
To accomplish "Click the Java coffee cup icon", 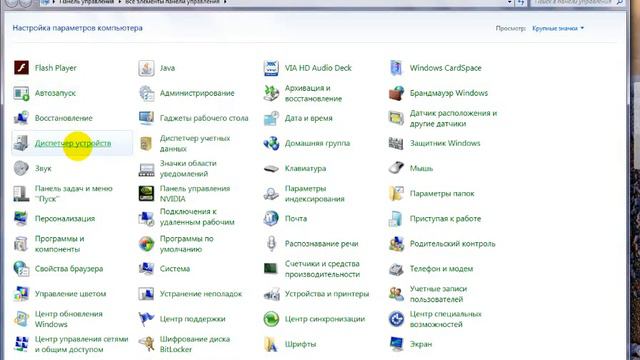I will (x=146, y=68).
